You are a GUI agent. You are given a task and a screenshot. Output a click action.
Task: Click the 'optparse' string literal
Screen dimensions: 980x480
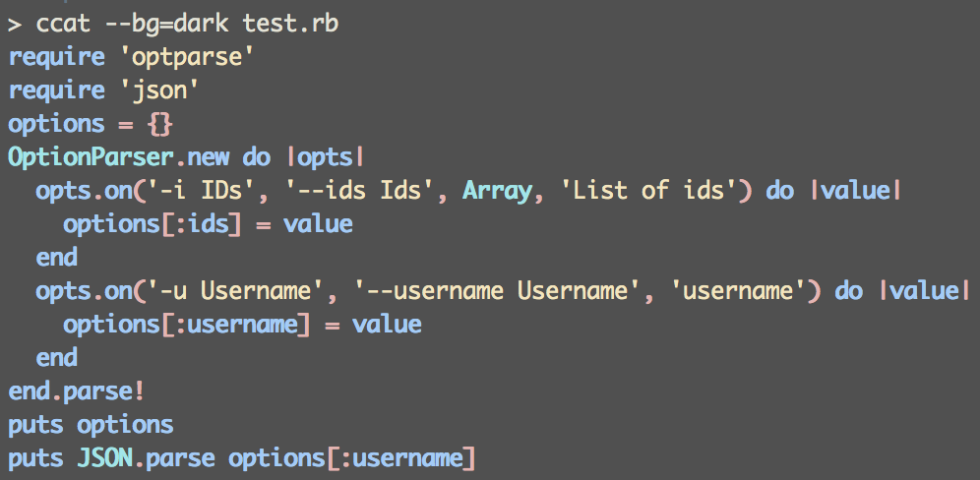point(187,56)
